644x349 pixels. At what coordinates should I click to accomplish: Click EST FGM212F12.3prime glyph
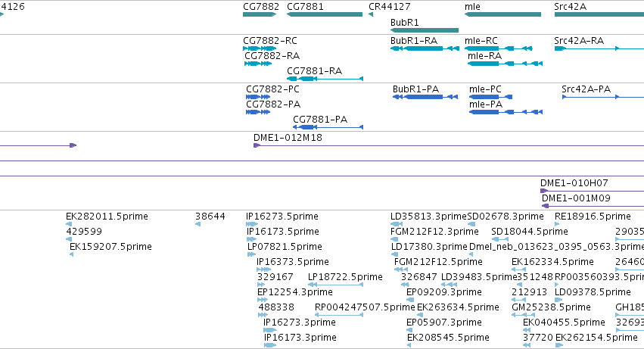394,239
